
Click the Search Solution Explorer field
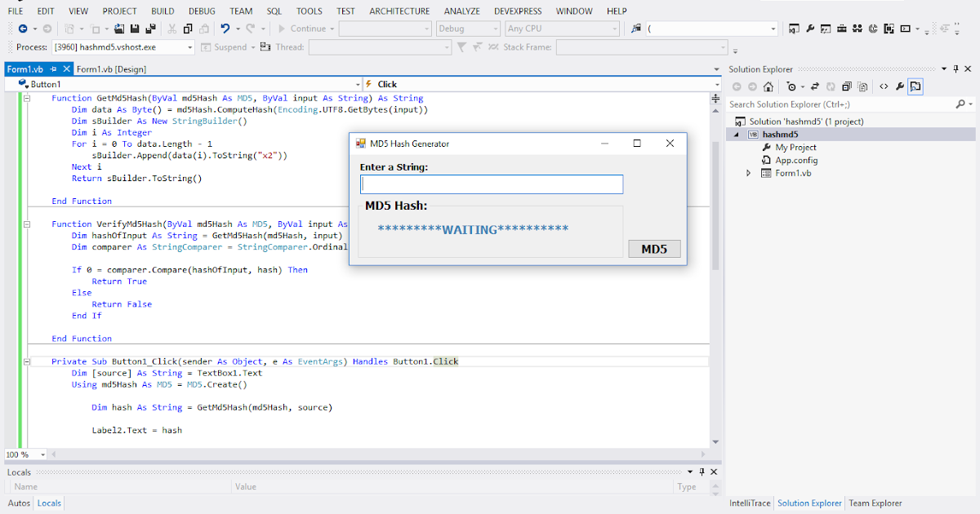coord(840,104)
